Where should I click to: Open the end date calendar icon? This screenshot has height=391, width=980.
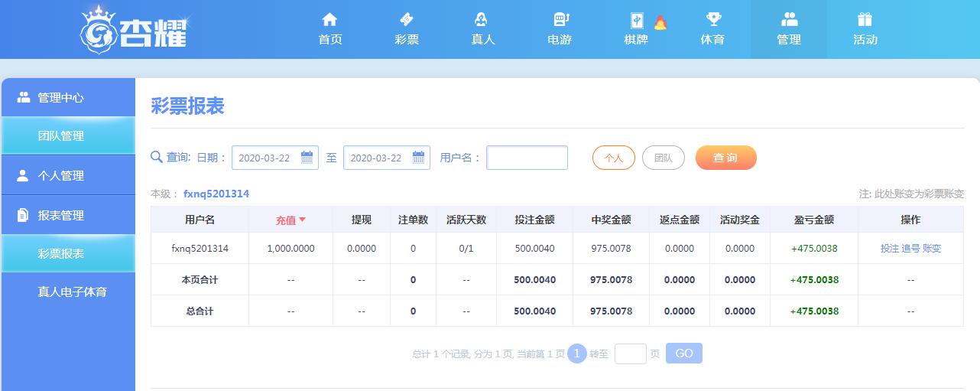click(x=419, y=157)
